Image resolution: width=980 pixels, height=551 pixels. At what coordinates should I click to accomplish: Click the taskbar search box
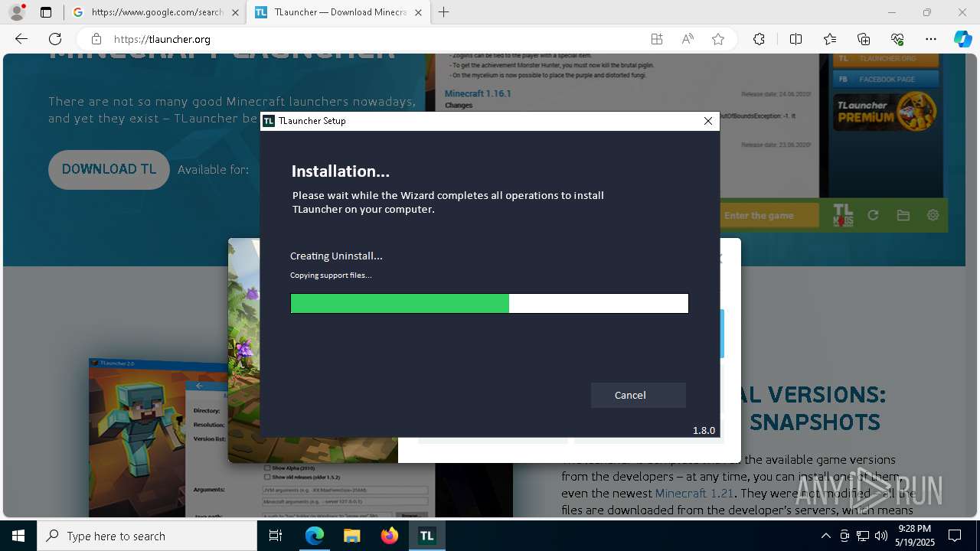pyautogui.click(x=147, y=536)
